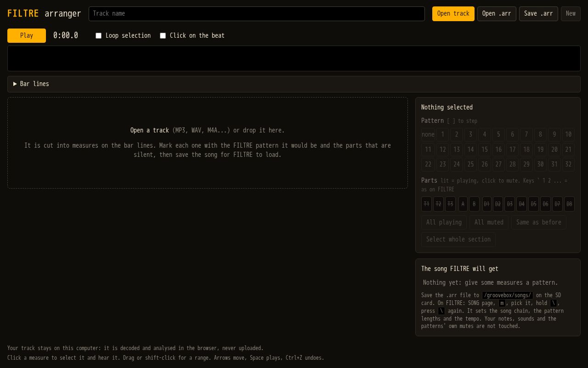Click the Open a track link in drop zone
This screenshot has width=588, height=368.
150,130
